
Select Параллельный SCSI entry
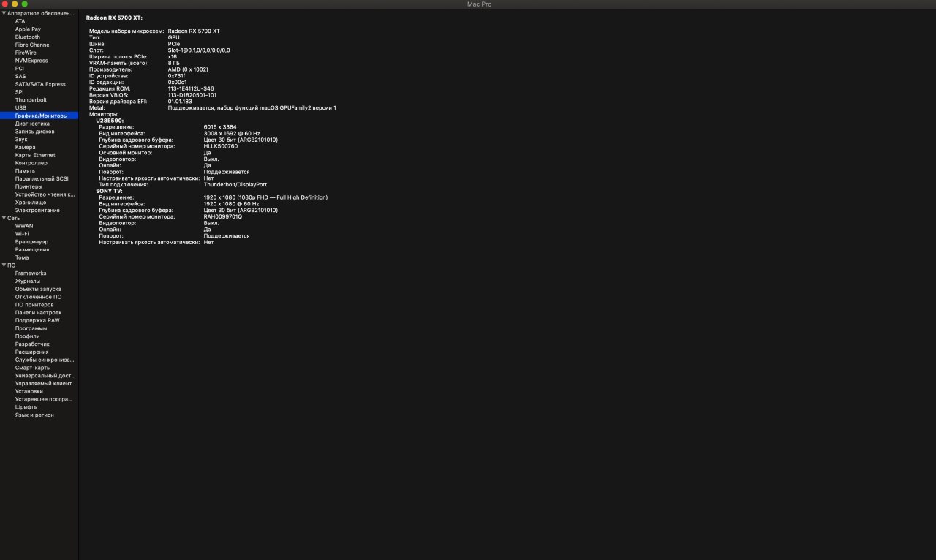[x=42, y=178]
